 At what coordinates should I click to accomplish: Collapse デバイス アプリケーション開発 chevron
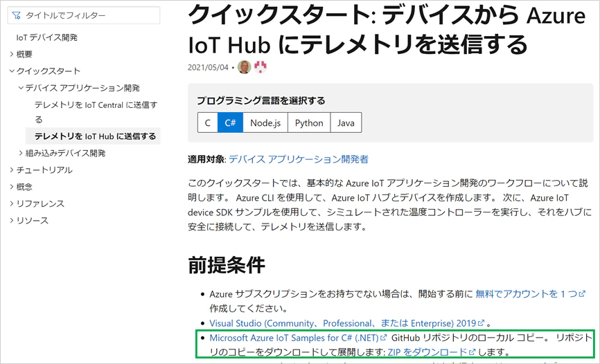[x=21, y=88]
